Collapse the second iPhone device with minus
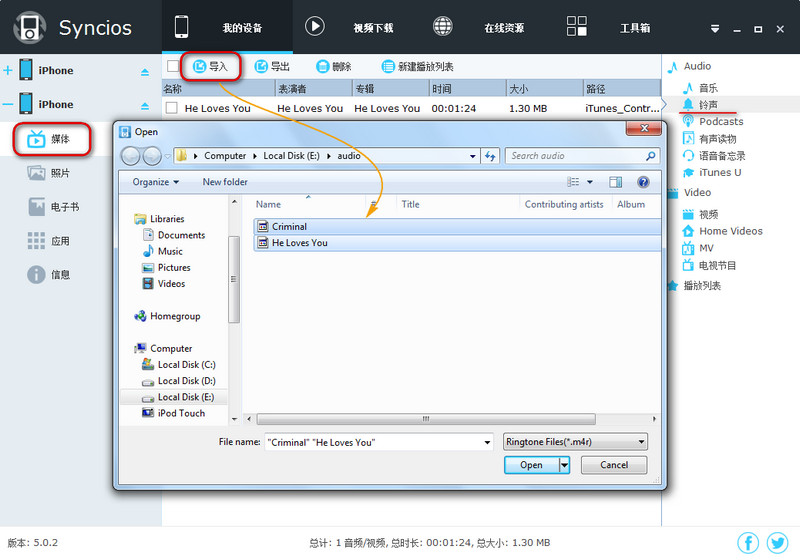The height and width of the screenshot is (560, 800). 8,105
